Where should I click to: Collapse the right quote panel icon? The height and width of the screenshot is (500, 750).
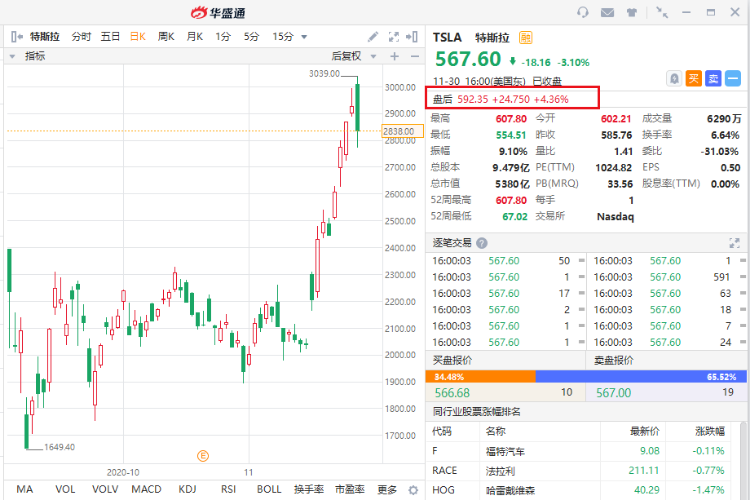(412, 36)
